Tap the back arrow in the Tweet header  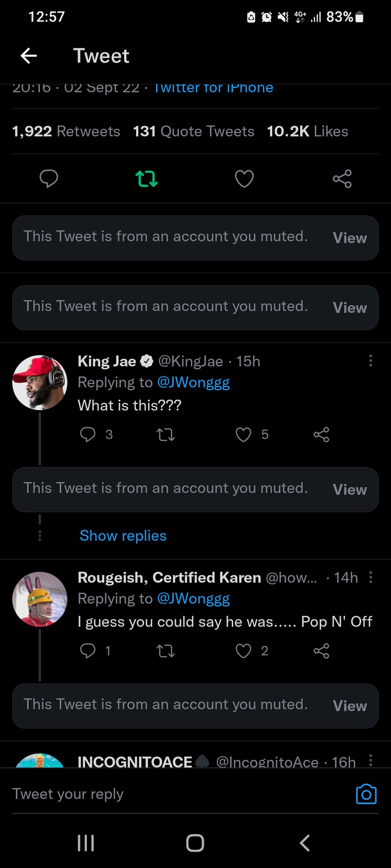tap(29, 56)
